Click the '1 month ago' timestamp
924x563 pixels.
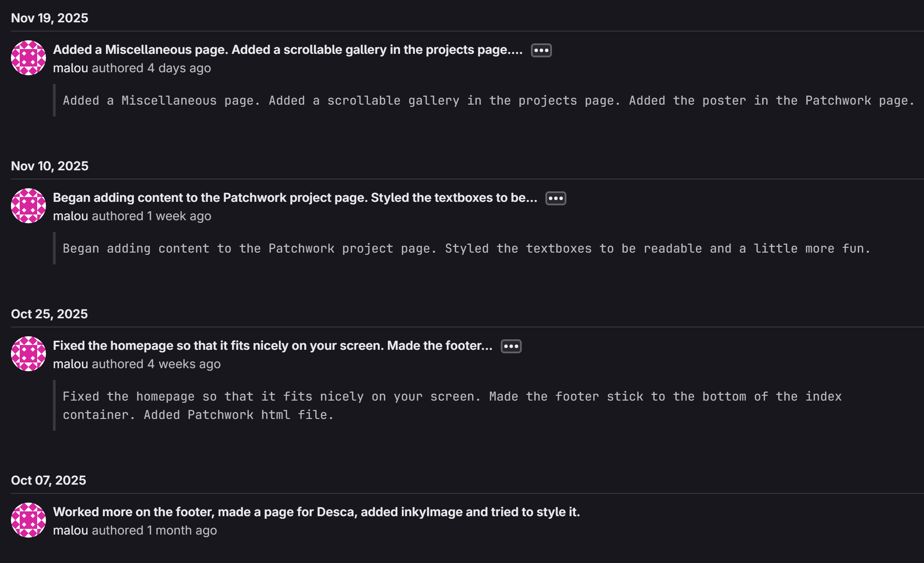pos(182,531)
